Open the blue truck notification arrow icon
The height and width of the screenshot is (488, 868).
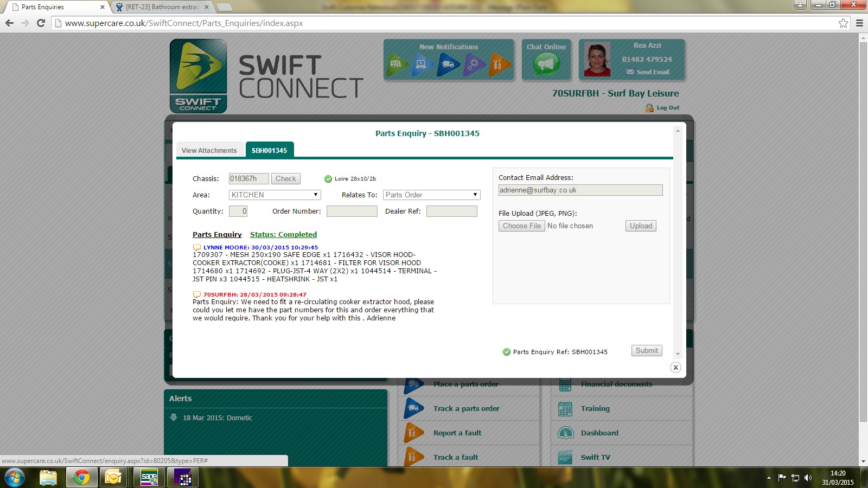pyautogui.click(x=448, y=64)
